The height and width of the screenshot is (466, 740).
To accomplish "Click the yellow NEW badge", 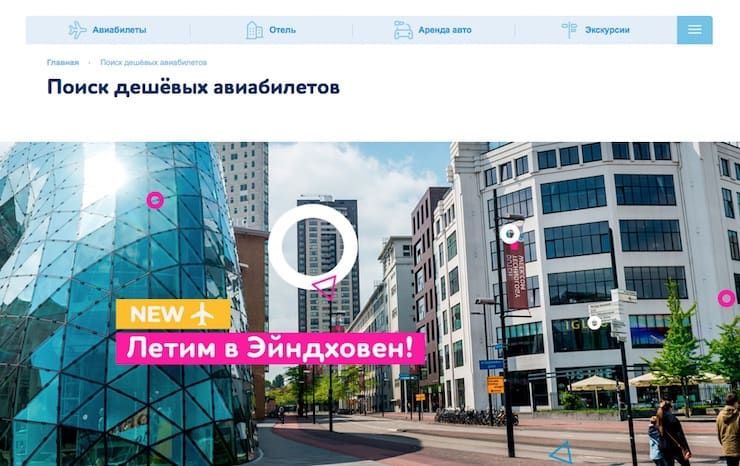I will tap(173, 314).
